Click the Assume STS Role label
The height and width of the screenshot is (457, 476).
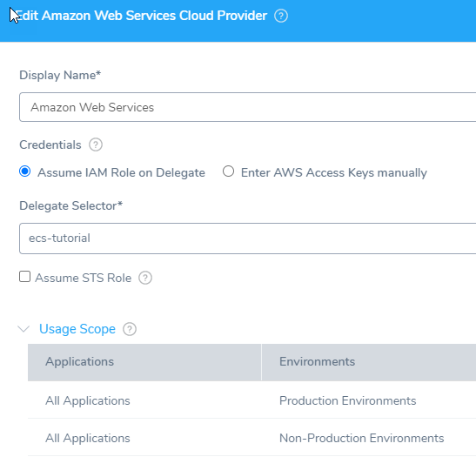pos(84,278)
